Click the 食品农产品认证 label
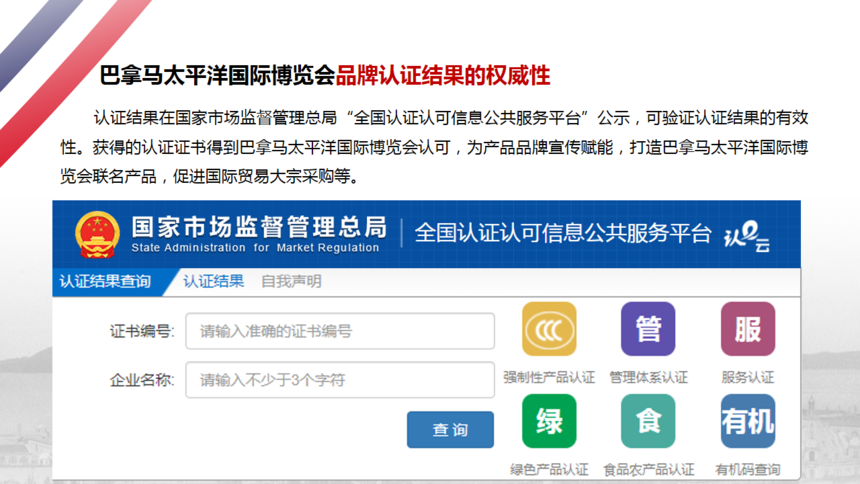 (648, 470)
